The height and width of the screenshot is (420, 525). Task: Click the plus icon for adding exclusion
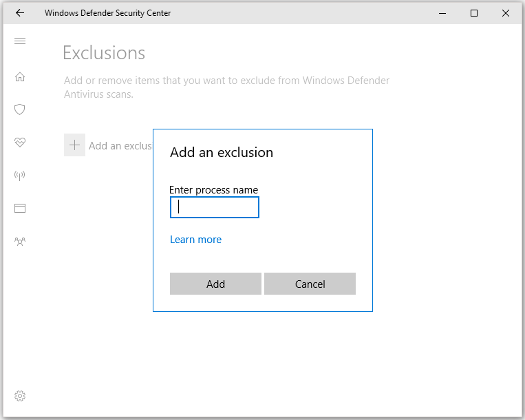coord(74,145)
